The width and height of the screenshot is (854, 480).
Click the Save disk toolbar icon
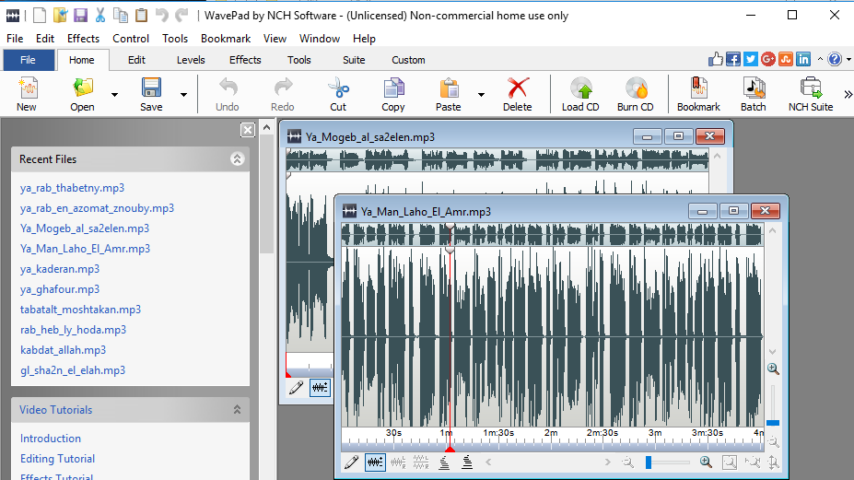point(151,88)
